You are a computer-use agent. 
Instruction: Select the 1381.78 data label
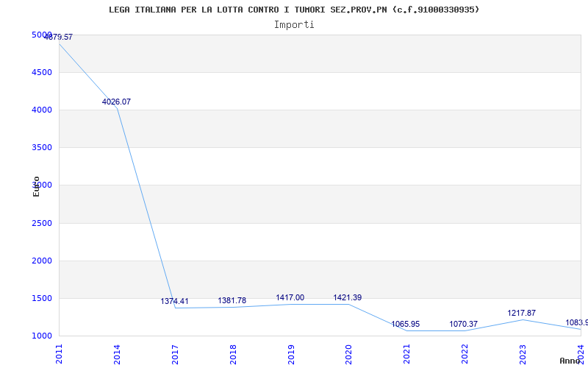click(232, 300)
